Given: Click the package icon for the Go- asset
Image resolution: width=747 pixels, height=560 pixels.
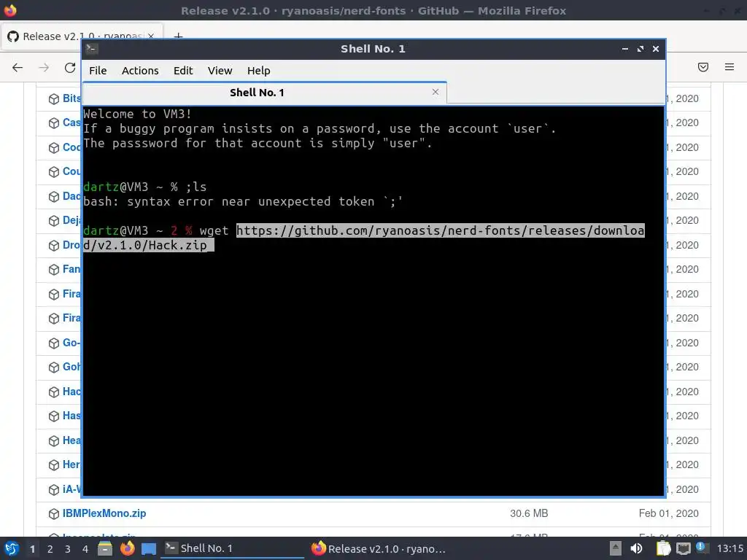Looking at the screenshot, I should pyautogui.click(x=53, y=343).
